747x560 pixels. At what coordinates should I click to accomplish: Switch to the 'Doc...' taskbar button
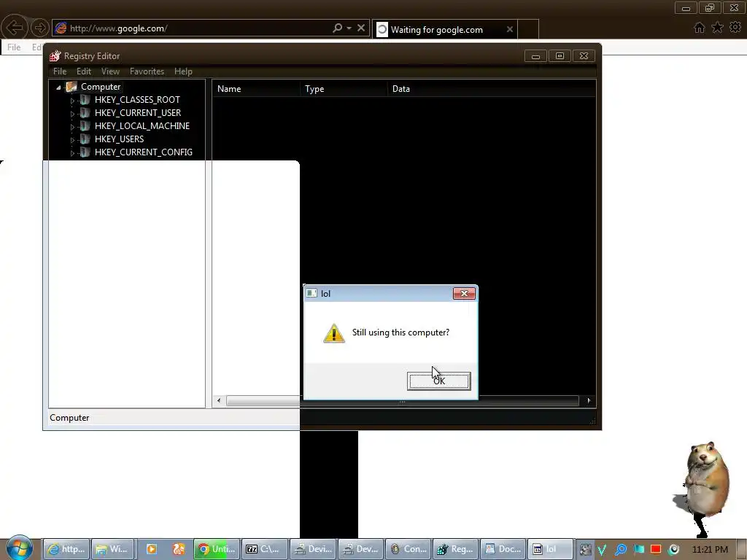503,549
